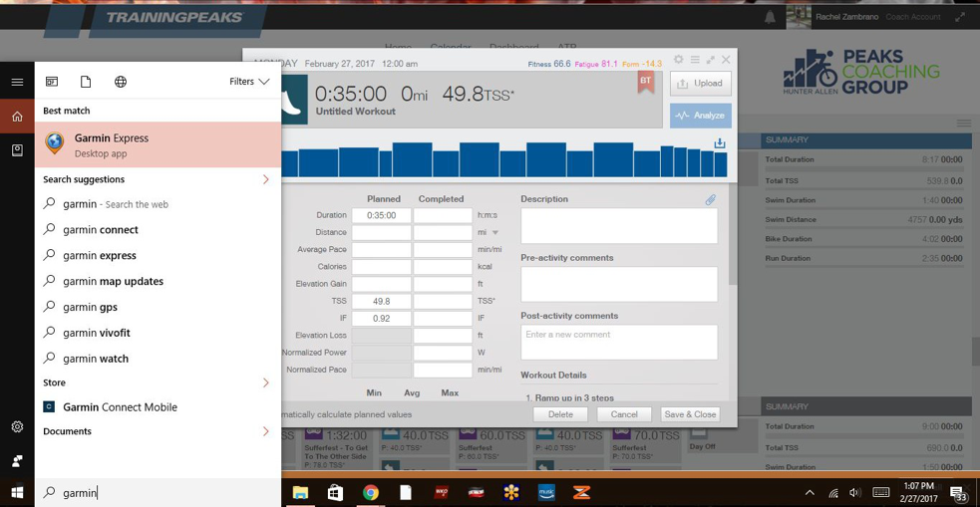
Task: Open the Action Center notifications icon
Action: click(957, 493)
